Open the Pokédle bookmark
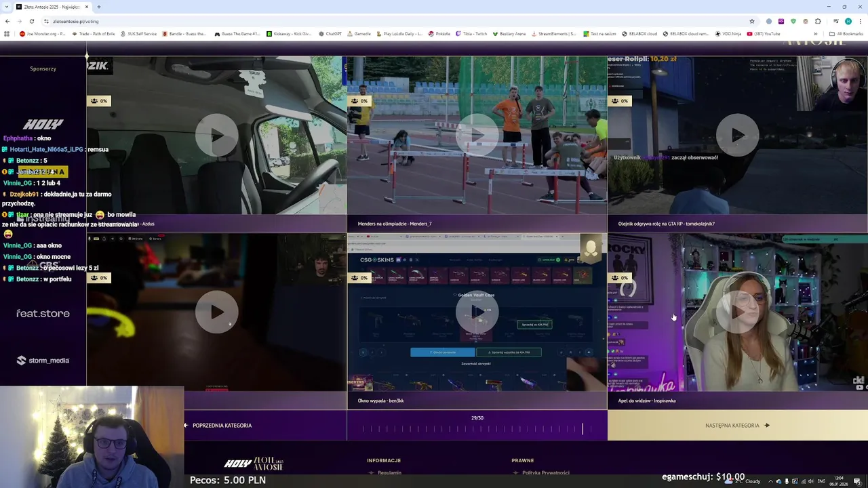 [x=439, y=34]
